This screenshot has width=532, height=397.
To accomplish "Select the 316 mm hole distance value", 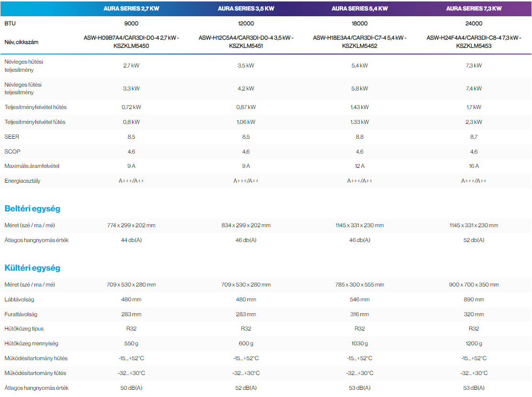I will [x=360, y=315].
